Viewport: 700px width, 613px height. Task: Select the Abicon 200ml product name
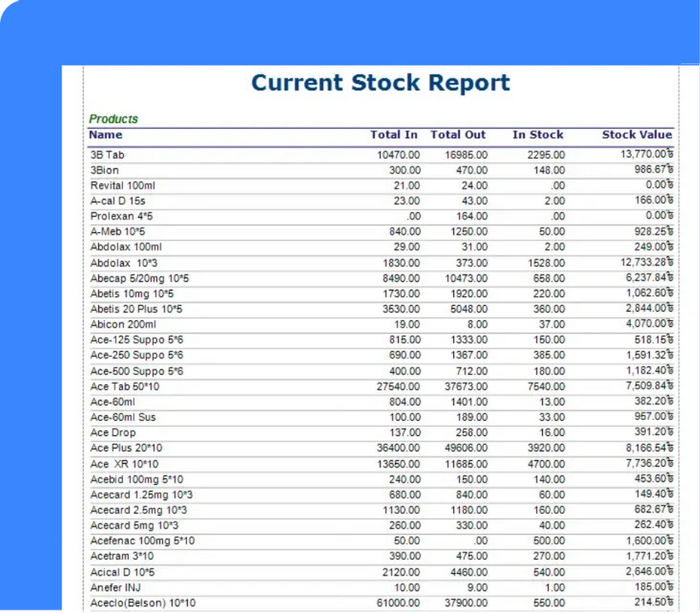coord(123,324)
